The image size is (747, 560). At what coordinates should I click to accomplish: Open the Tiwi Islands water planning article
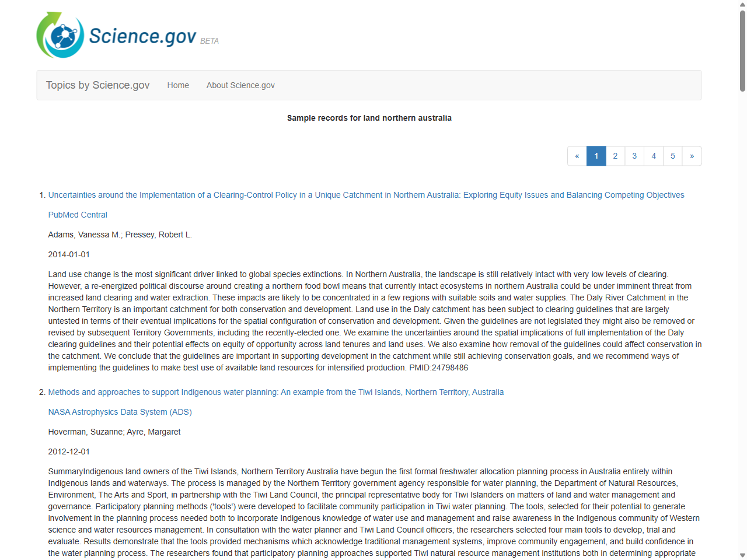276,392
